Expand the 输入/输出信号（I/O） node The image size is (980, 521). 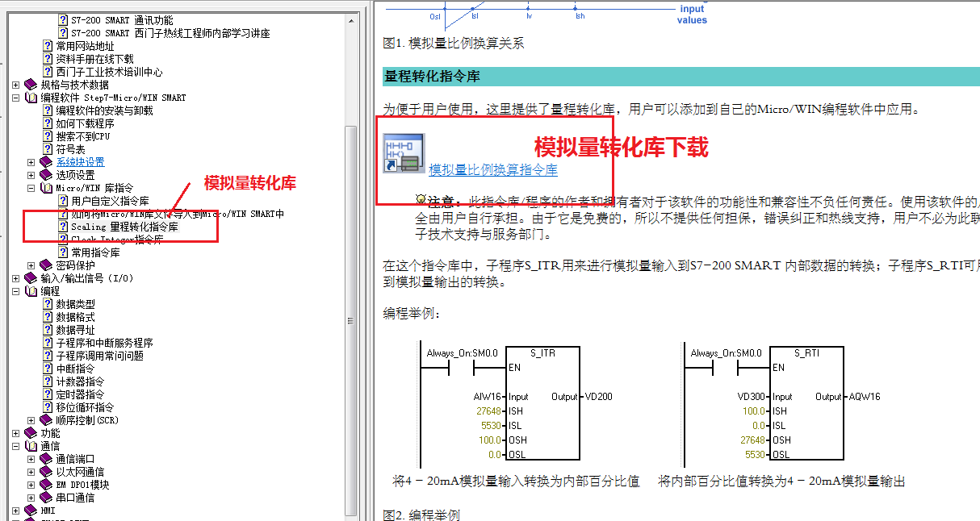point(16,278)
